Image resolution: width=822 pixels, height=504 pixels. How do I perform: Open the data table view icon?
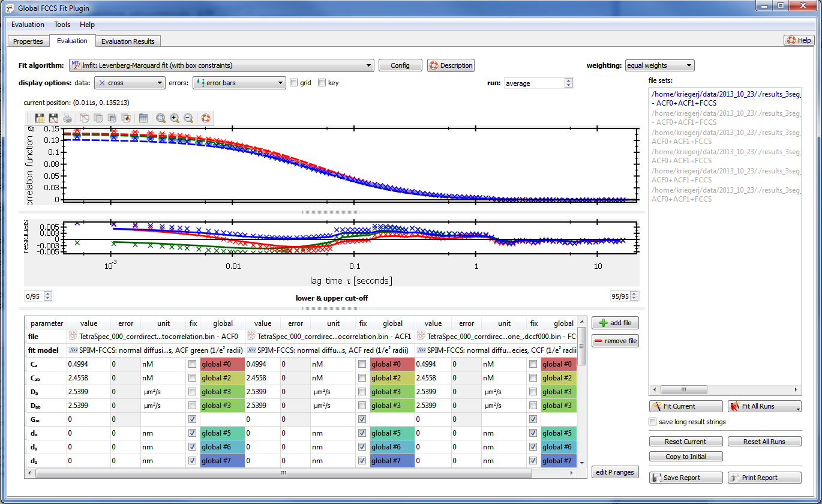point(143,118)
